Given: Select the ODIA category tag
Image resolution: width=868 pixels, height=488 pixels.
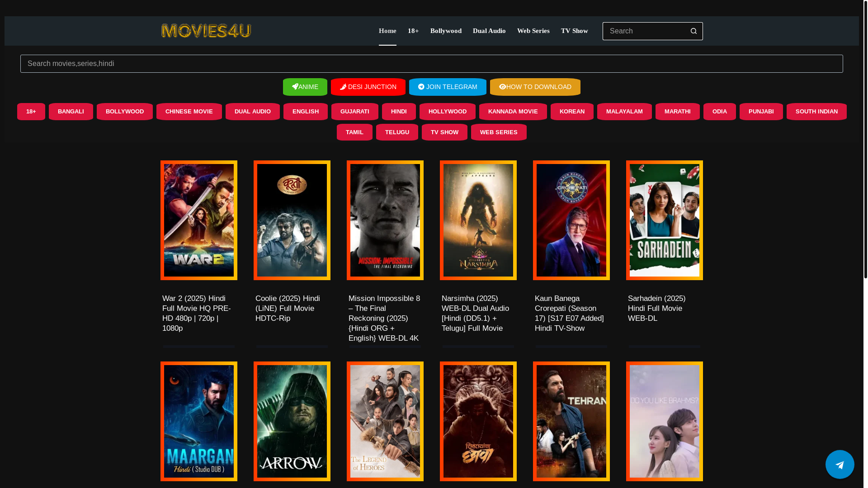Looking at the screenshot, I should [x=720, y=112].
